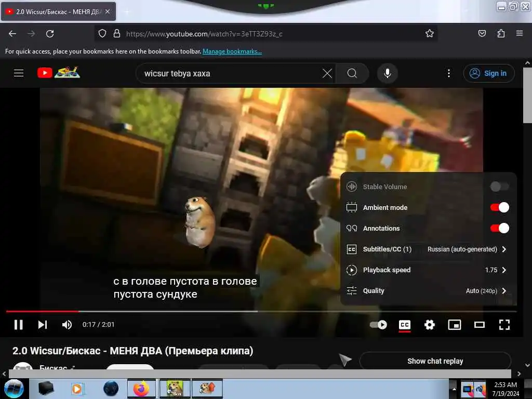
Task: Click Show chat replay button
Action: coord(435,361)
